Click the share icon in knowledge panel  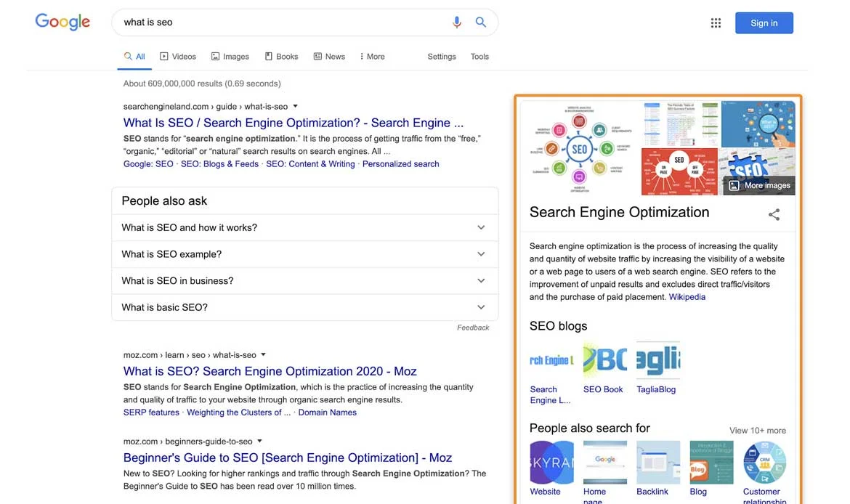pos(774,214)
